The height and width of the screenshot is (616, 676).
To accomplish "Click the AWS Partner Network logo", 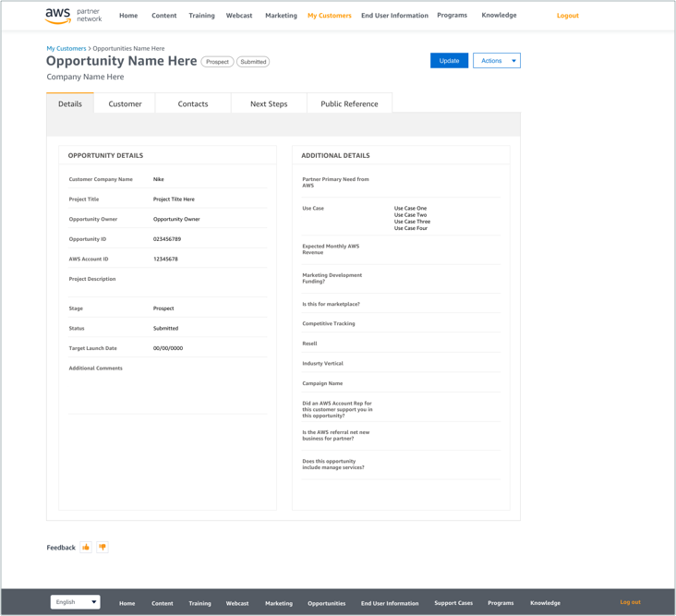I will click(x=74, y=16).
